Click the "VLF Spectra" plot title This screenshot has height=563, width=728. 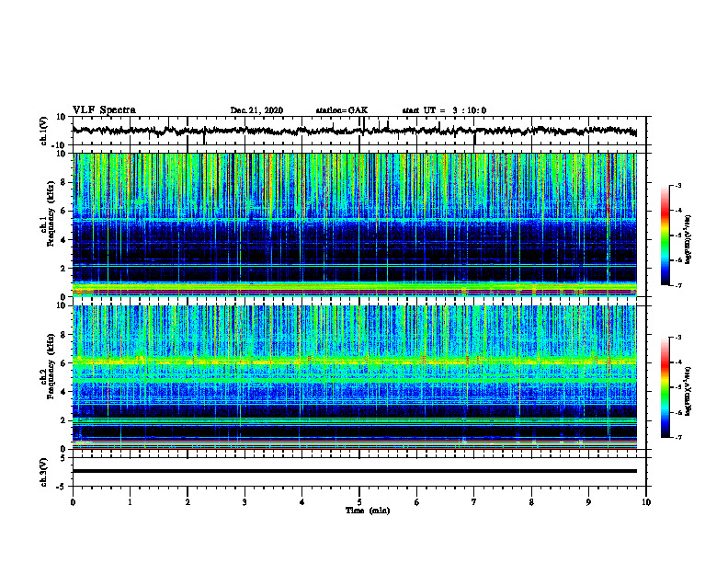click(104, 110)
